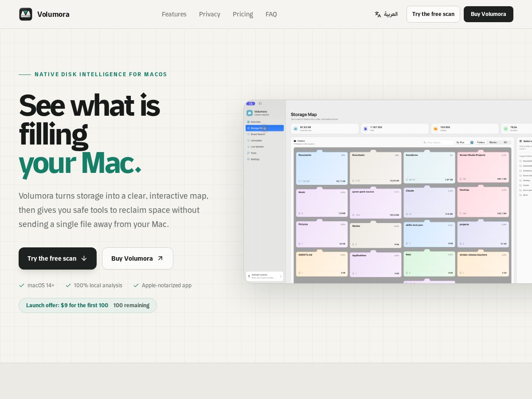The image size is (532, 399).
Task: Open the By Size sort dropdown
Action: (465, 142)
